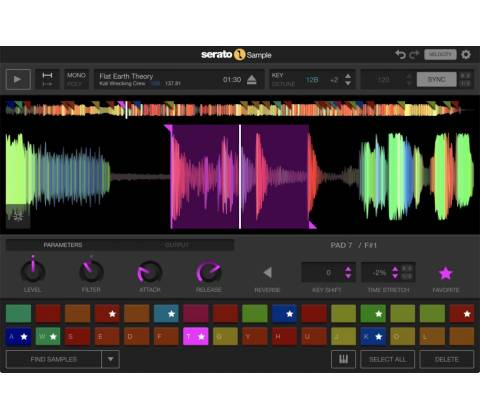The width and height of the screenshot is (480, 420).
Task: Select the royal blue starred pad in the top row
Action: pos(284,313)
